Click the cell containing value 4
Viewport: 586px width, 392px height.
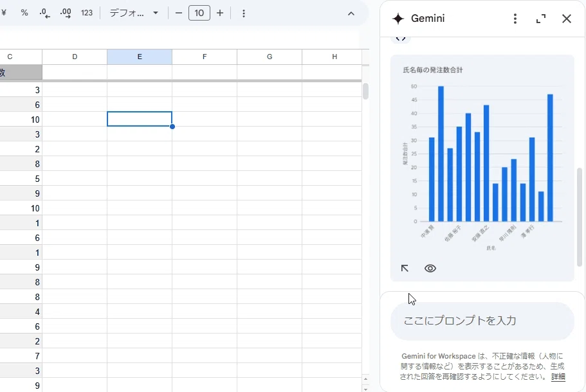pos(21,312)
